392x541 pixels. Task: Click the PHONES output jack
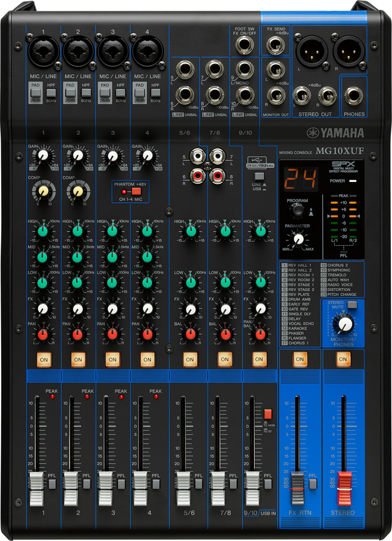354,97
